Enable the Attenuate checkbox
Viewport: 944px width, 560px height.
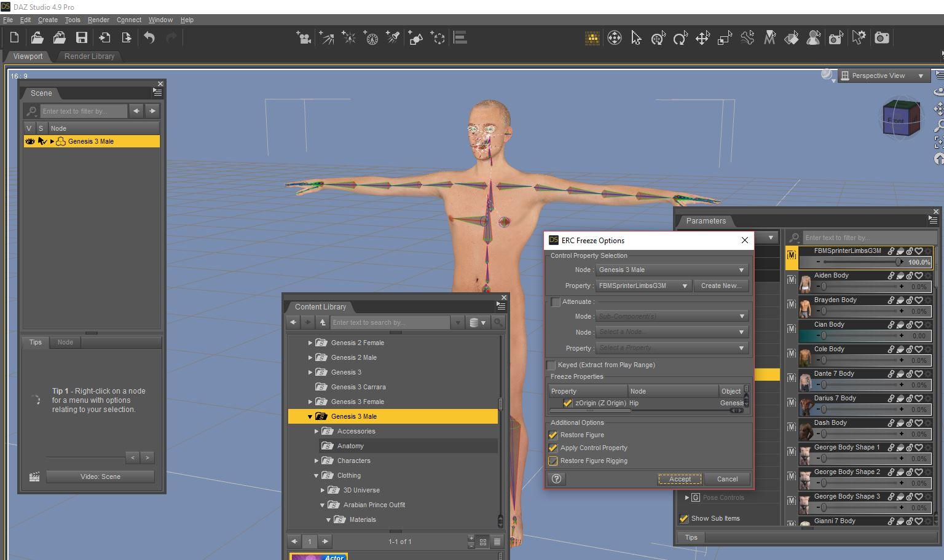556,302
